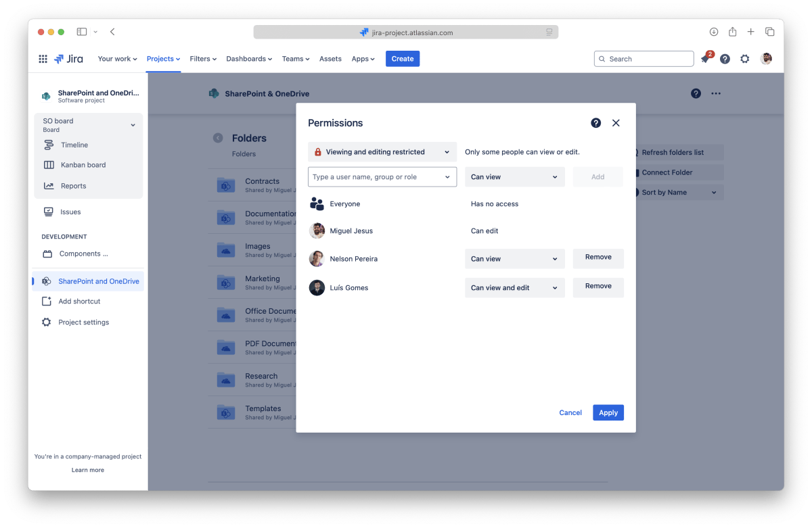
Task: Remove Nelson Pereira from permissions
Action: pyautogui.click(x=598, y=258)
